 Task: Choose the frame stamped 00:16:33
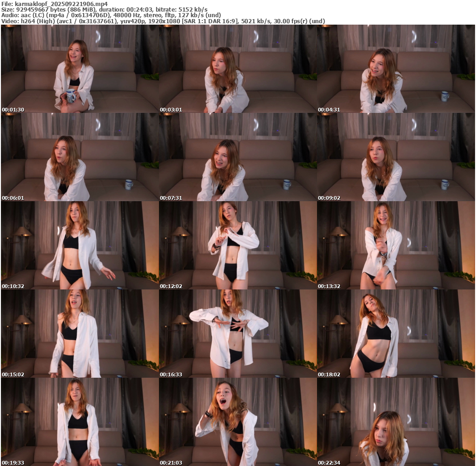(x=238, y=334)
